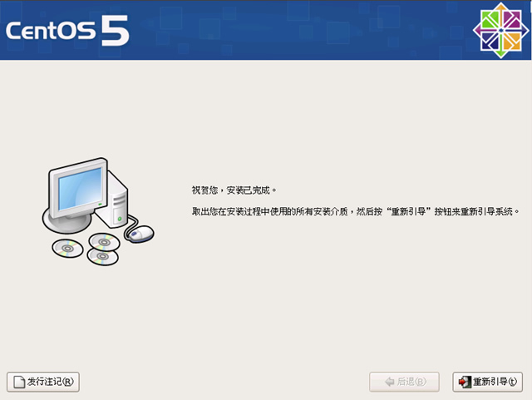Click the red arrow reboot icon

pos(465,382)
